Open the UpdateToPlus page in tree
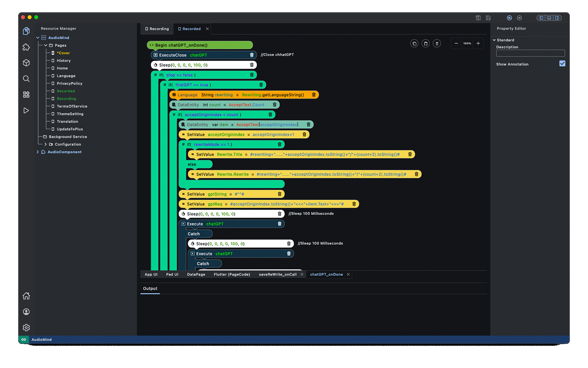588x368 pixels. click(70, 129)
